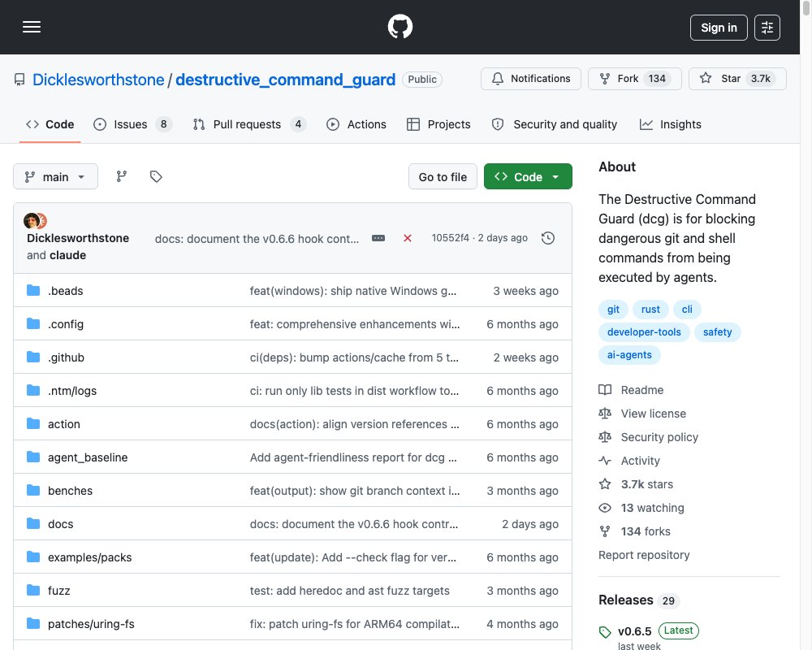Image resolution: width=812 pixels, height=650 pixels.
Task: Click the GitHub logo
Action: click(400, 27)
